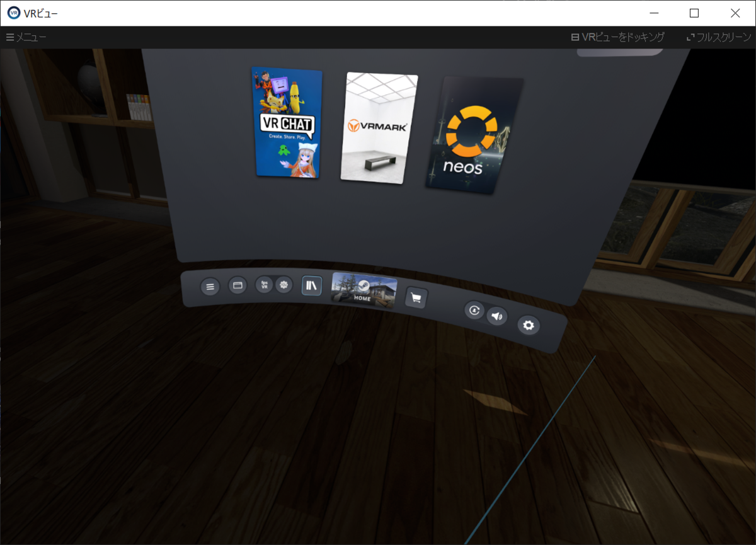
Task: Open SteamVR settings gear icon
Action: 529,325
